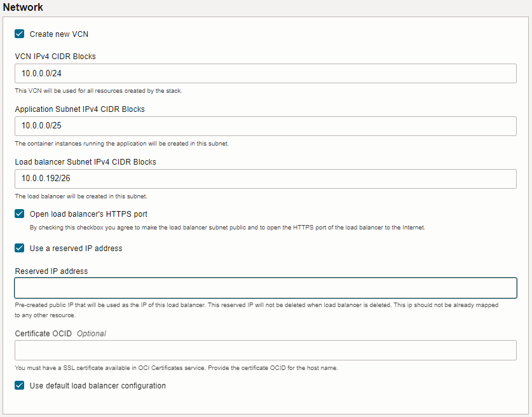Click the "Reserved IP address" field label
Screen dimensions: 532x417
pyautogui.click(x=51, y=271)
